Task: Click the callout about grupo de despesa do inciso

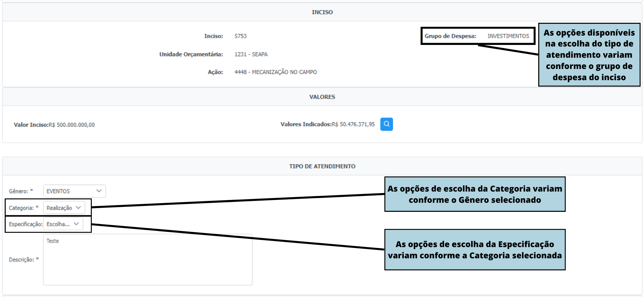Action: [589, 55]
